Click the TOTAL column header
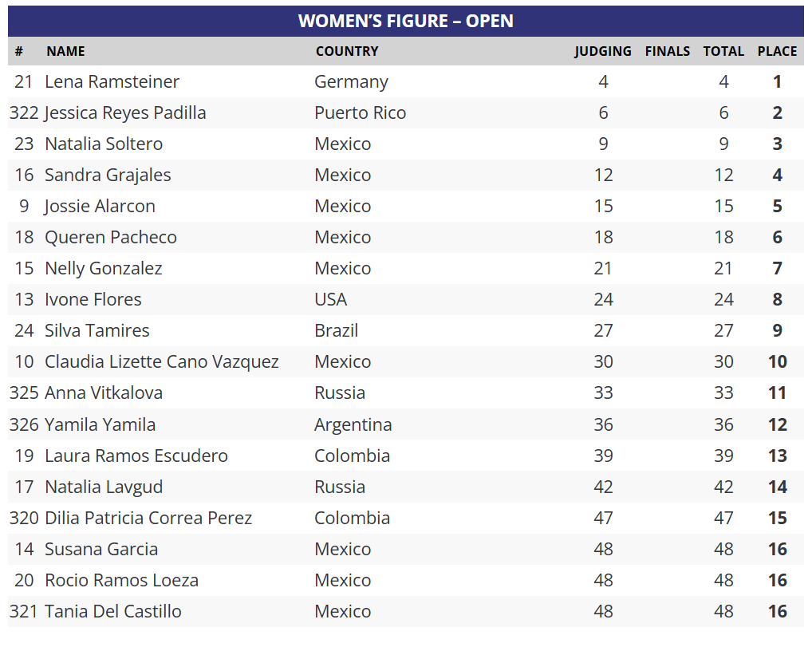 [x=723, y=51]
